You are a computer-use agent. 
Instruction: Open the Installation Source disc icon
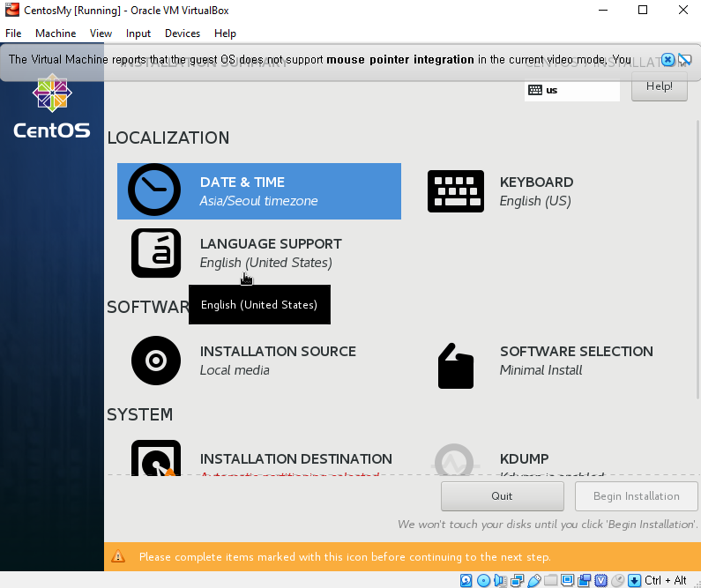tap(156, 361)
